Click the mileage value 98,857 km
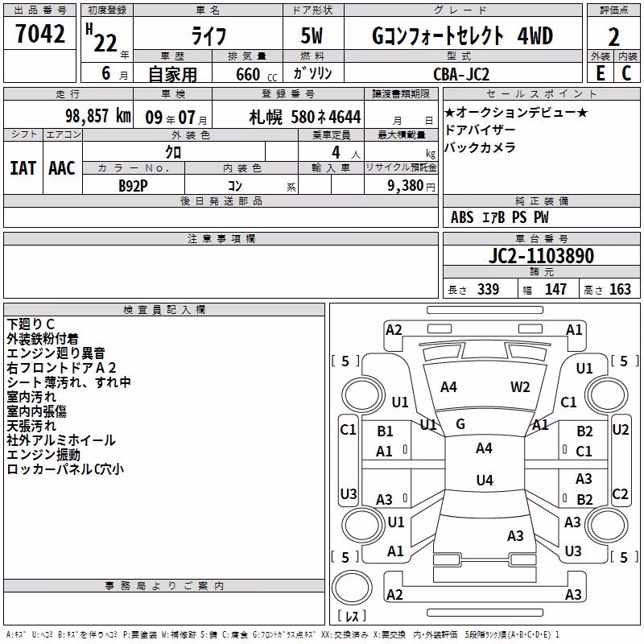 [98, 116]
